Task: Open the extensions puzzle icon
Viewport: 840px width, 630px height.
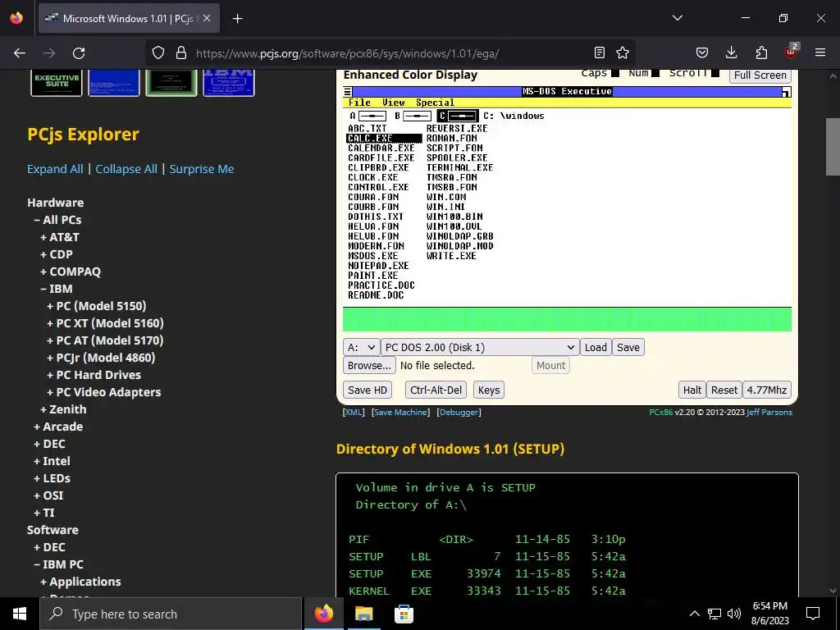Action: tap(761, 53)
